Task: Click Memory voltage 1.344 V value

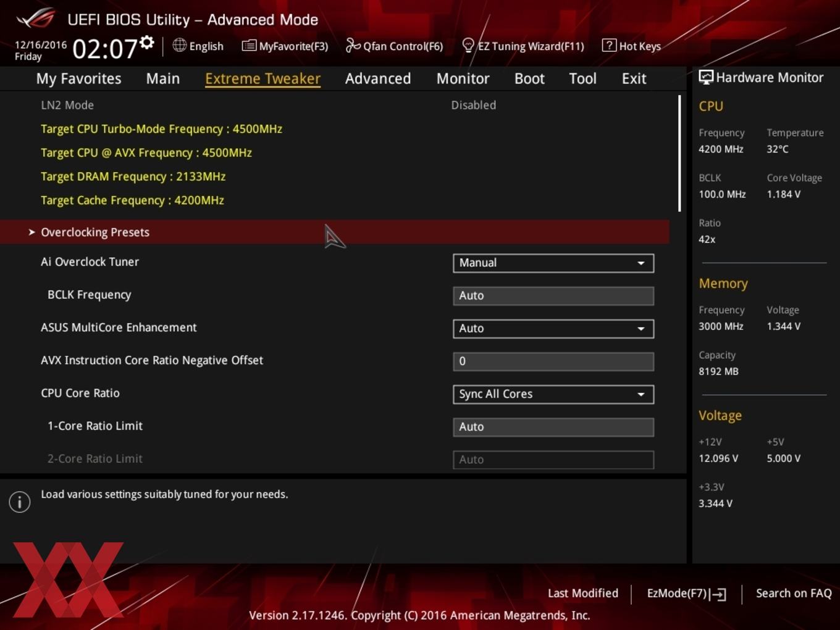Action: (x=783, y=326)
